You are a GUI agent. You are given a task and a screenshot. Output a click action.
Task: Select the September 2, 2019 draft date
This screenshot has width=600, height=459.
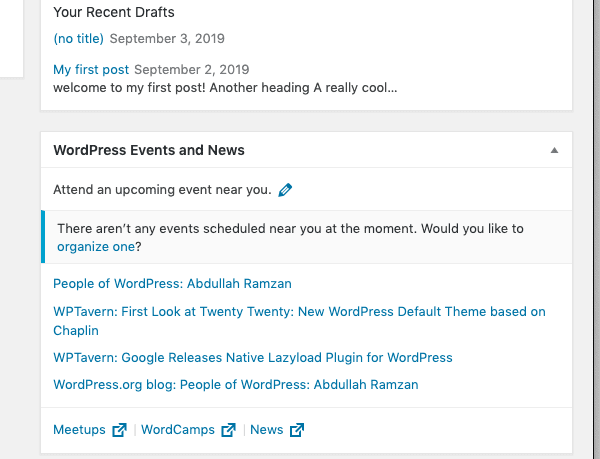(192, 70)
